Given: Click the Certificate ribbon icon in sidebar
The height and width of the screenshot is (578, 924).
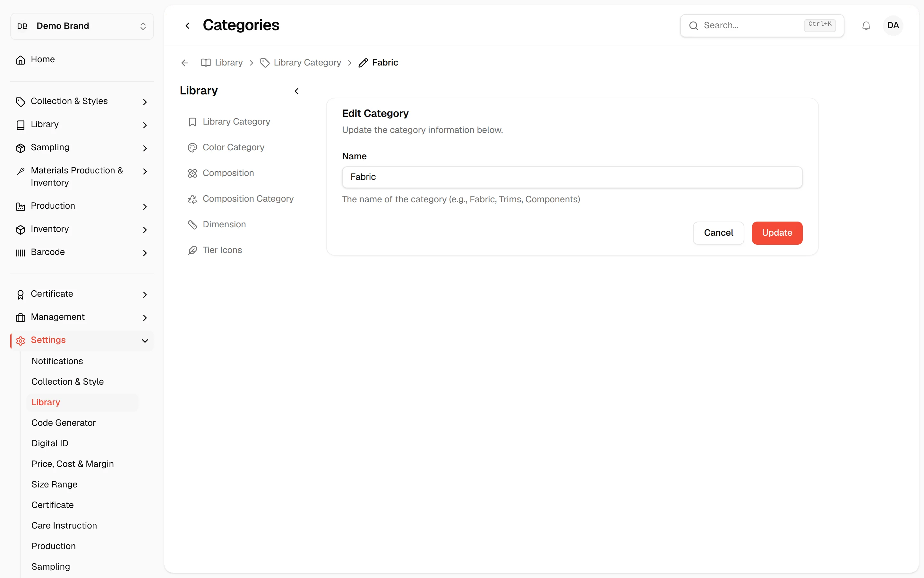Looking at the screenshot, I should click(21, 294).
